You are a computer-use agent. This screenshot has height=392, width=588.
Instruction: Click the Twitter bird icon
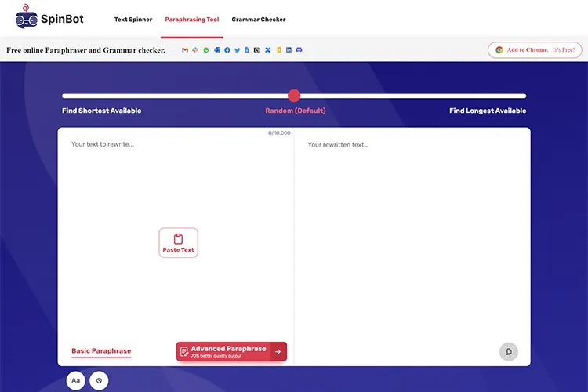coord(238,50)
